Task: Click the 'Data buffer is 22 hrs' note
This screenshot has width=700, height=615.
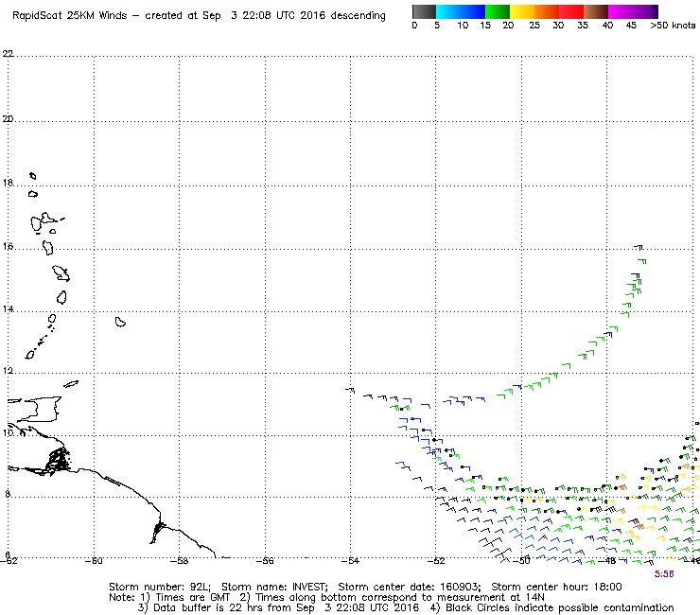Action: [206, 607]
